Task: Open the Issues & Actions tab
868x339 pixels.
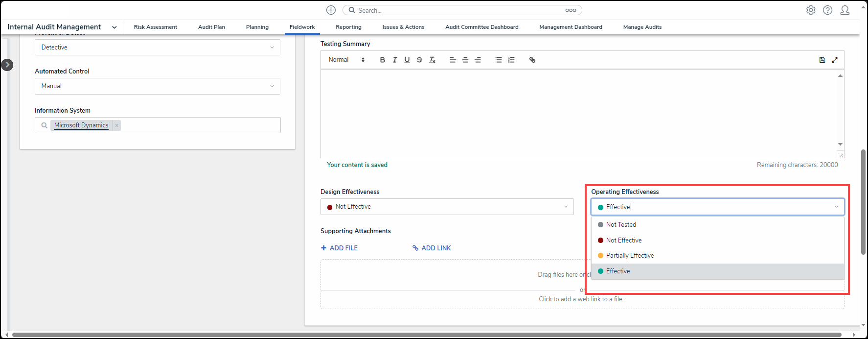Action: pyautogui.click(x=403, y=27)
